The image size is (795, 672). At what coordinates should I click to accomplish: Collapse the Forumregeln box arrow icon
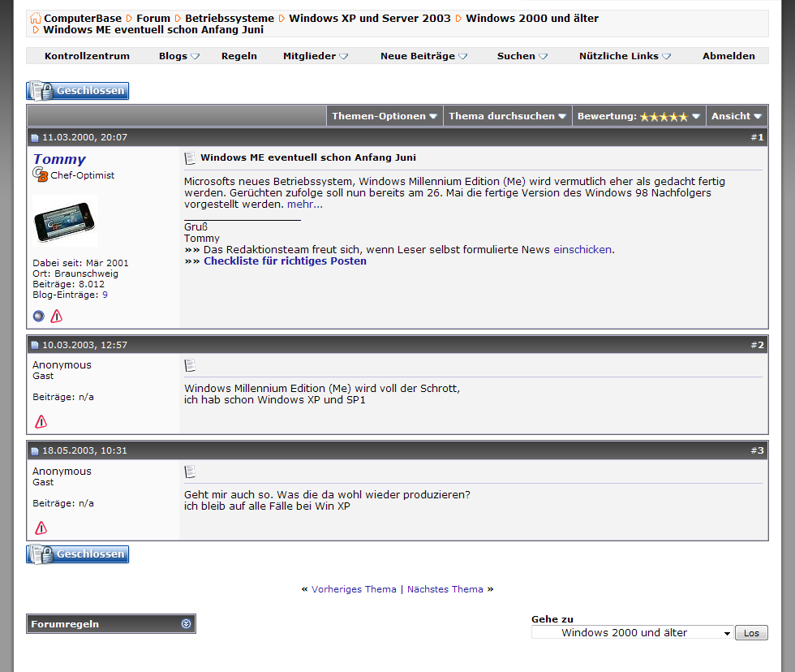click(186, 624)
